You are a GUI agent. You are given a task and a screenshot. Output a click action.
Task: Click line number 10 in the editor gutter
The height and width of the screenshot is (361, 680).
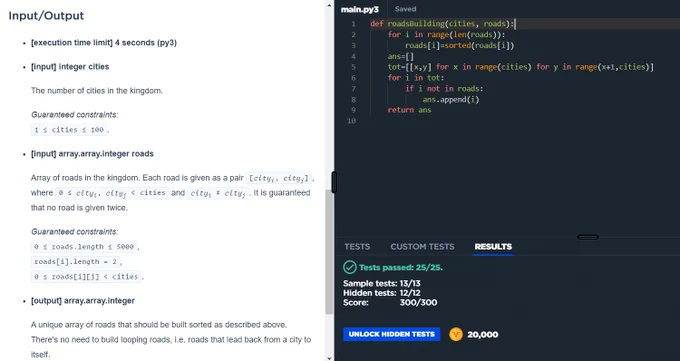[x=352, y=121]
